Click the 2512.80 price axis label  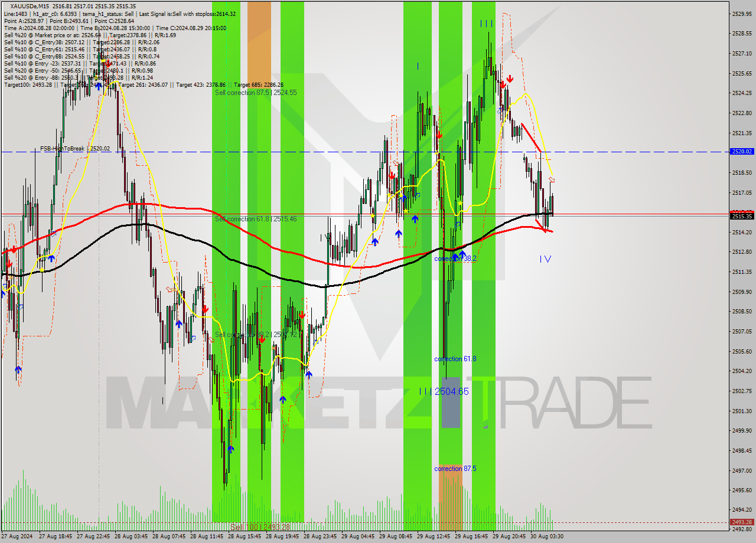(741, 252)
